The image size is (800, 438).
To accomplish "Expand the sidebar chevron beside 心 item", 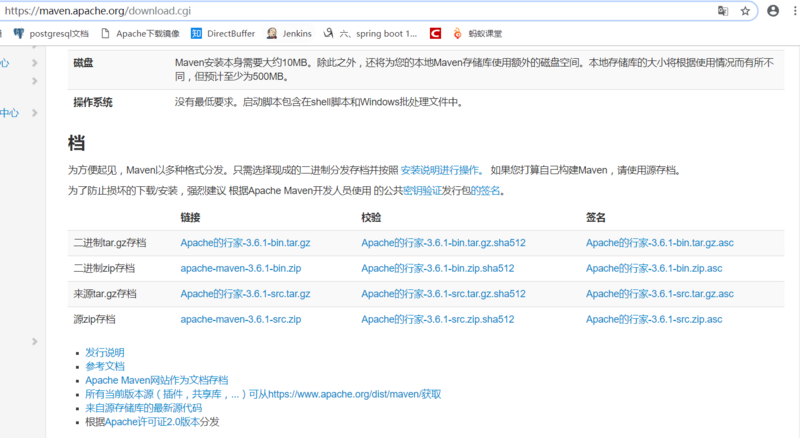I will 35,63.
